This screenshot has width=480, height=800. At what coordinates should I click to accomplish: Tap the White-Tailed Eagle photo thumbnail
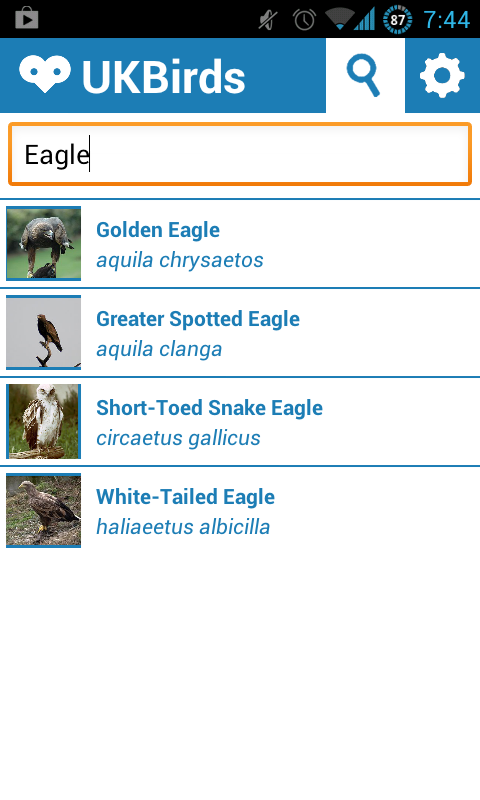[43, 510]
